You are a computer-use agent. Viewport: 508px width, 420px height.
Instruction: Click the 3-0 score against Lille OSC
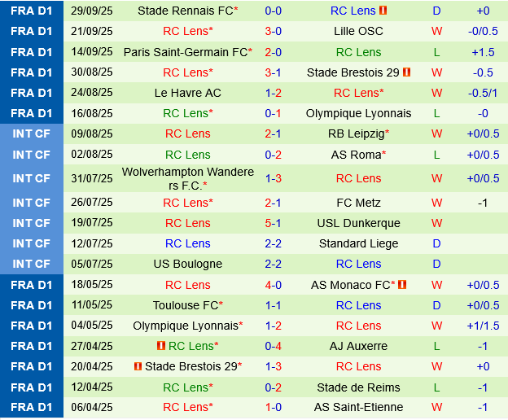274,31
